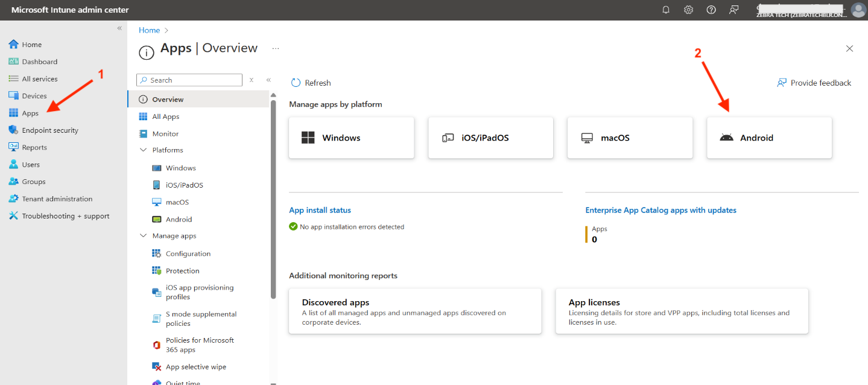Screen dimensions: 868x385
Task: Open Endpoint security in left navigation
Action: 49,130
